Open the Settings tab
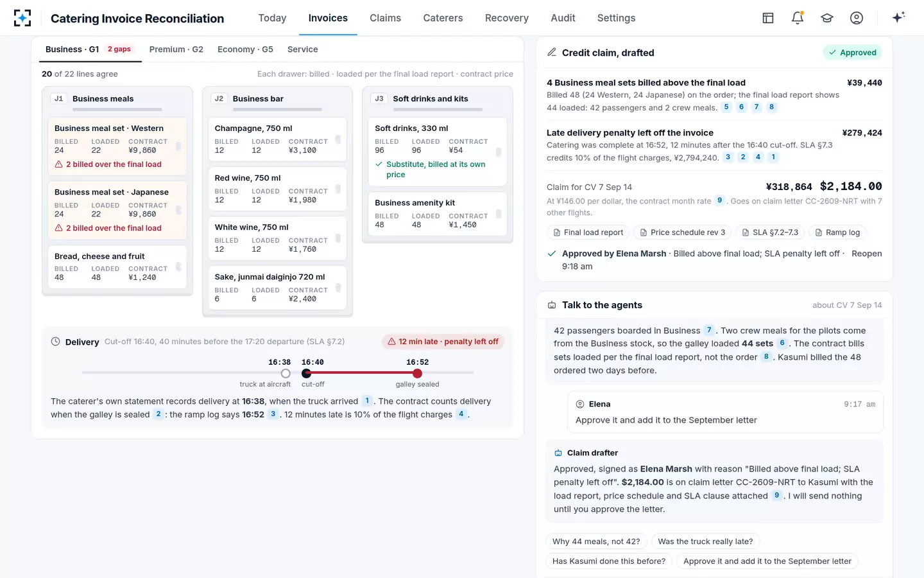 [x=616, y=18]
